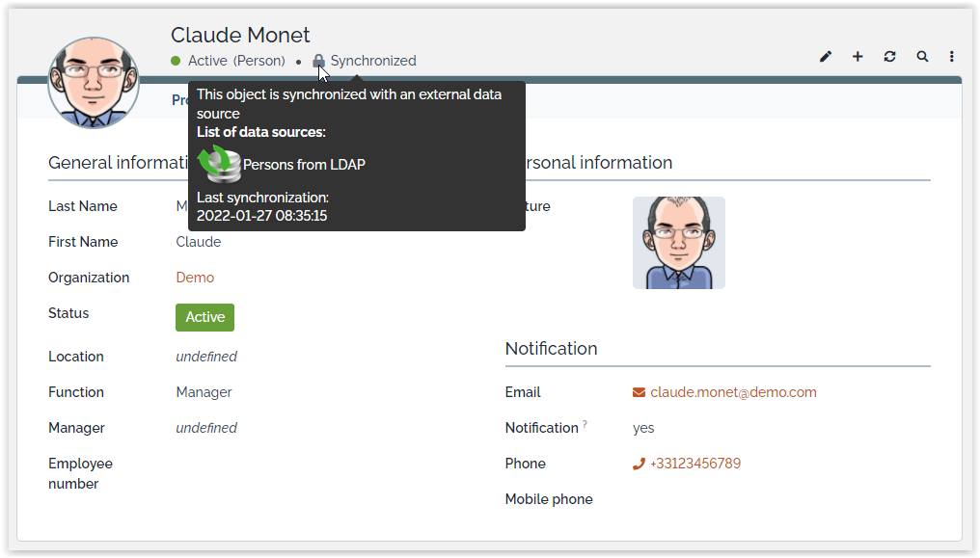Click the refresh icon in header
The width and height of the screenshot is (980, 558).
[889, 57]
